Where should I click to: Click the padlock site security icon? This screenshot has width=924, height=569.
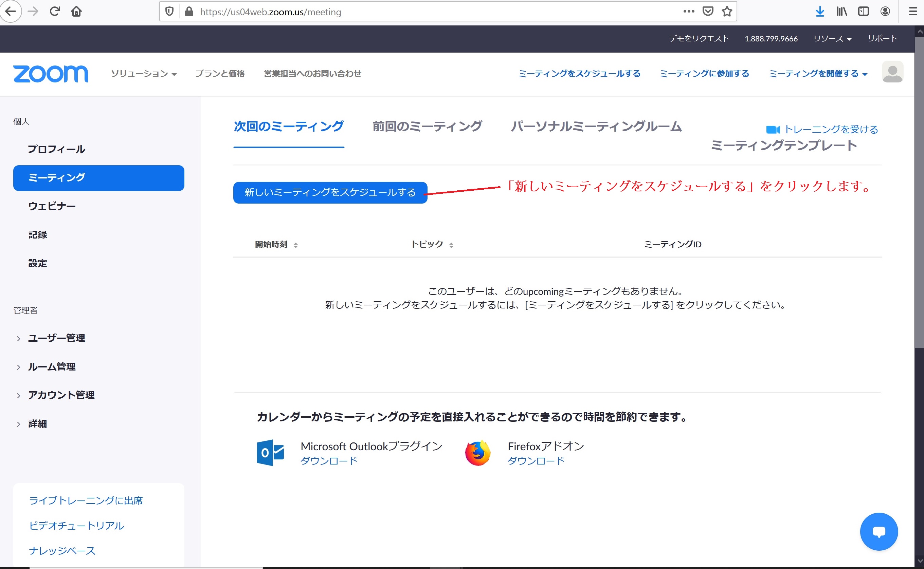[x=189, y=12]
